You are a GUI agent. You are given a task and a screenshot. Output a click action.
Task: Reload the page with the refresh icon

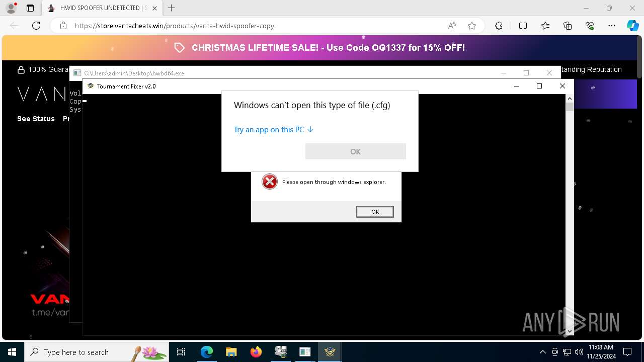tap(36, 26)
